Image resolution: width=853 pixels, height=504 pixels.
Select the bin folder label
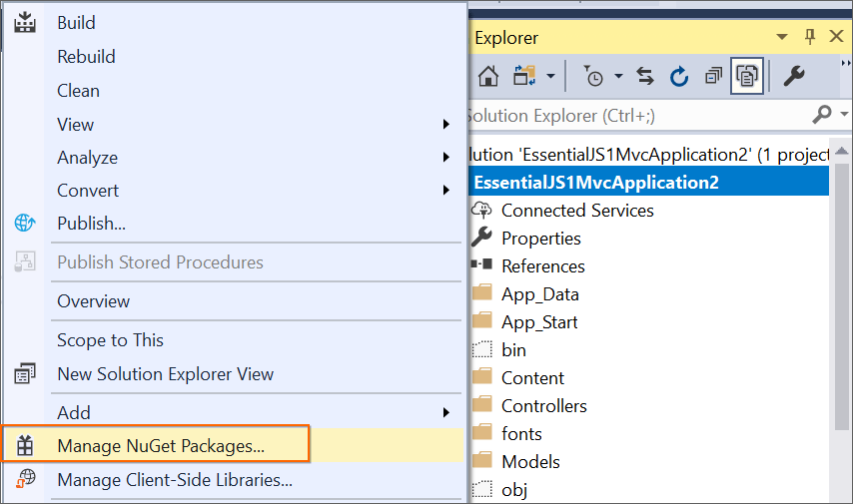(x=513, y=349)
